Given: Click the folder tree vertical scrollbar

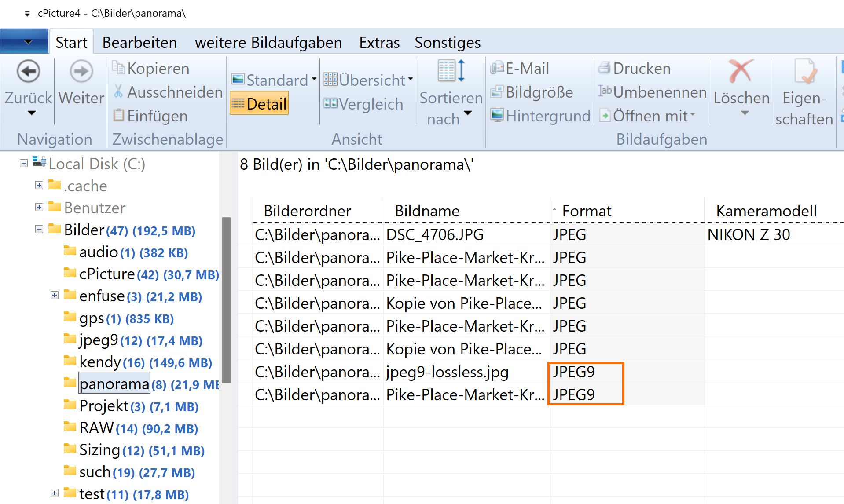Looking at the screenshot, I should [x=227, y=299].
